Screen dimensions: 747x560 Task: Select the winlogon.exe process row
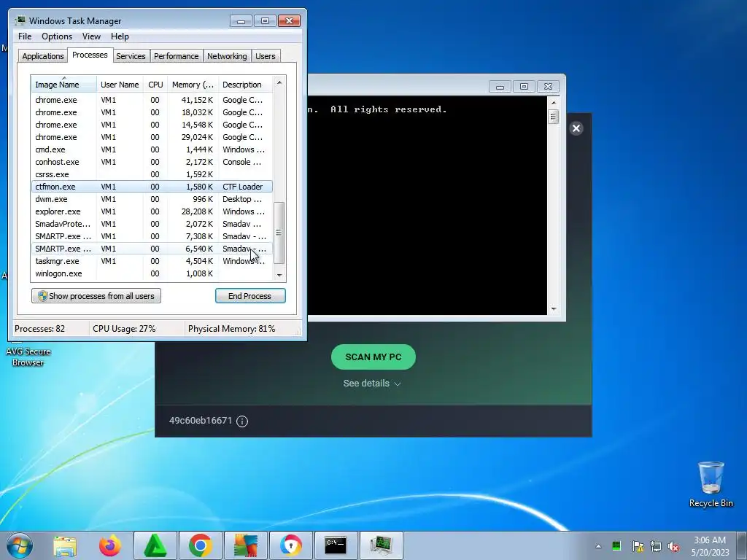[152, 273]
